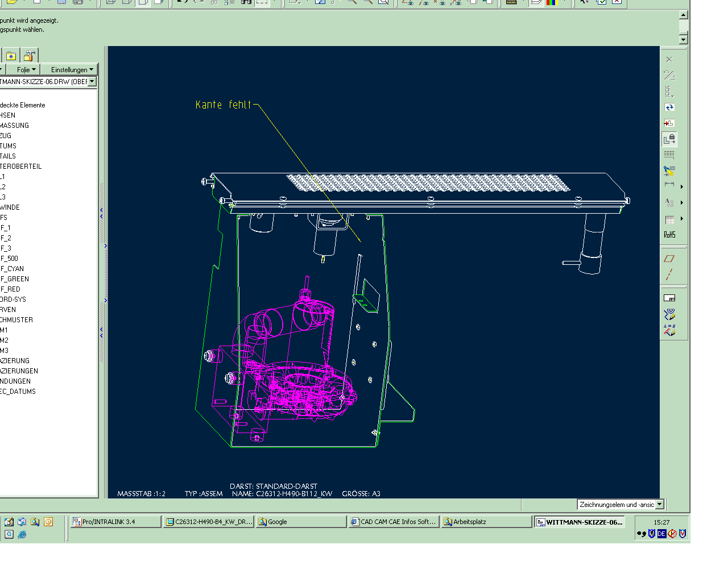Switch to Pro/INTRALINK 3.4 taskbar button
728x582 pixels.
point(115,522)
